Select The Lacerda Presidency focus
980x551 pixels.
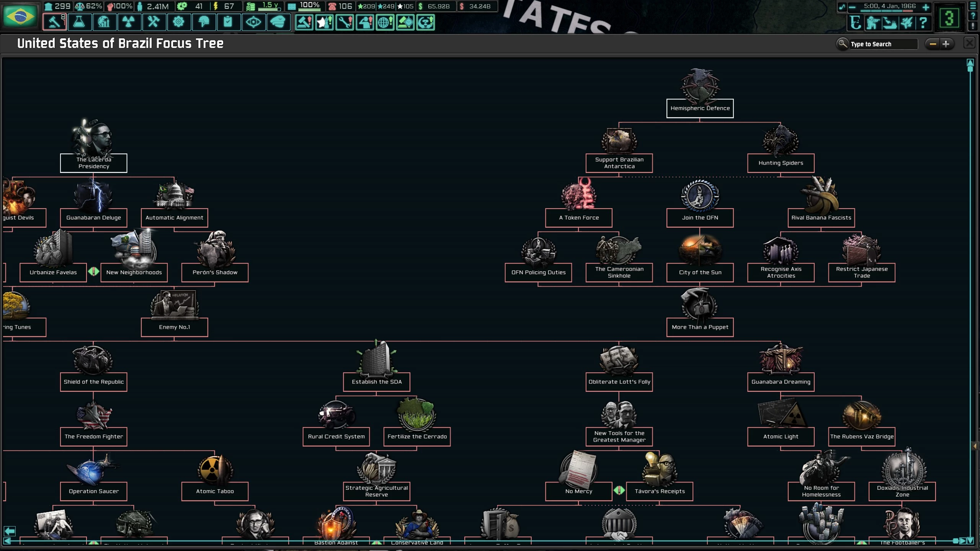93,163
